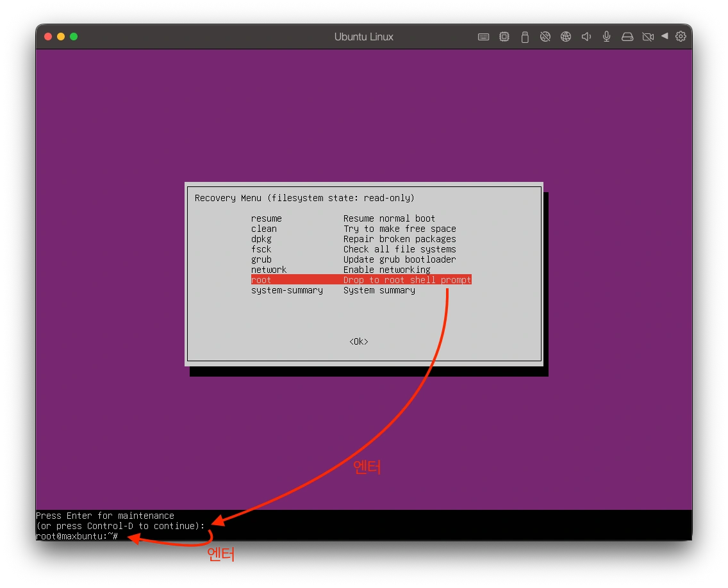Click the 'Repair broken packages' text

point(400,239)
